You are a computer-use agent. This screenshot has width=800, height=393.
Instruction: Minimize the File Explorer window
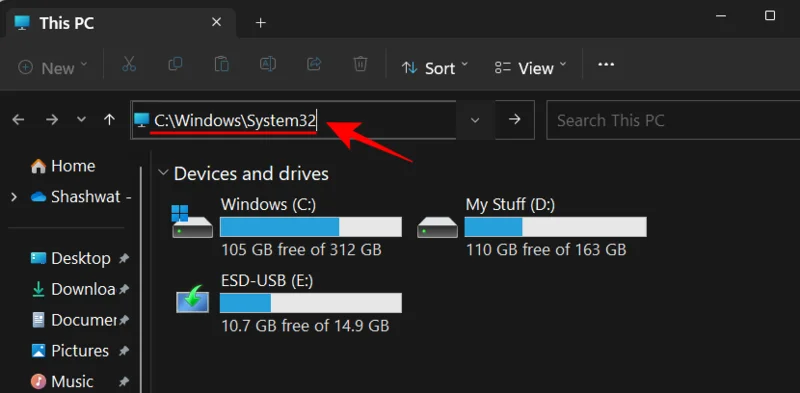click(x=721, y=16)
